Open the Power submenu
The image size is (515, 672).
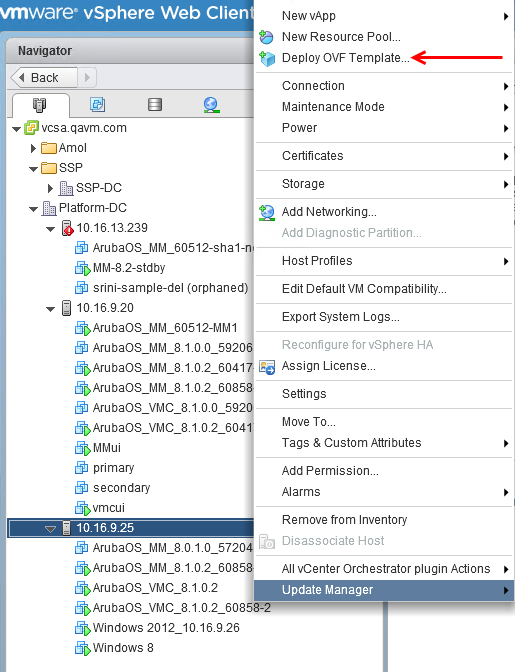pyautogui.click(x=384, y=128)
